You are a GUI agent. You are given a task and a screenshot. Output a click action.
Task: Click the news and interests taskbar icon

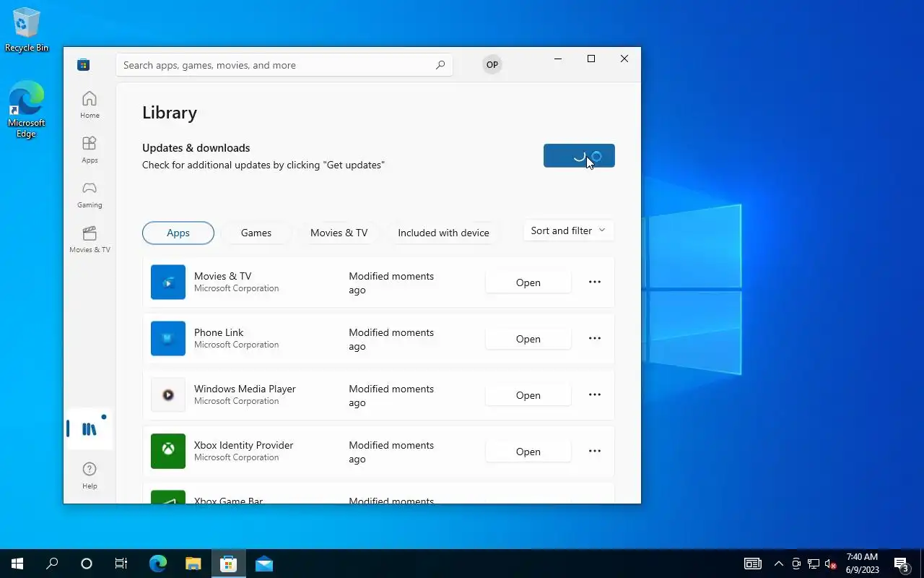tap(753, 564)
